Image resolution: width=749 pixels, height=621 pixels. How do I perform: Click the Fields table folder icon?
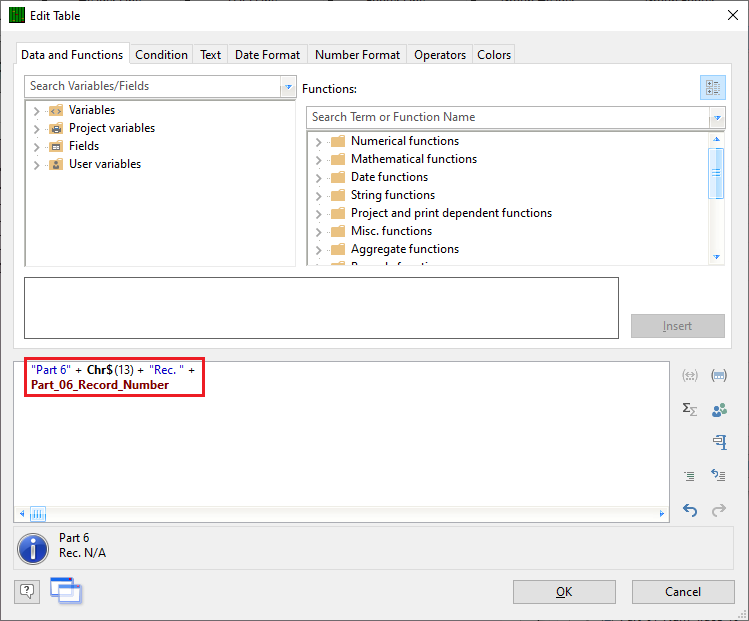56,147
